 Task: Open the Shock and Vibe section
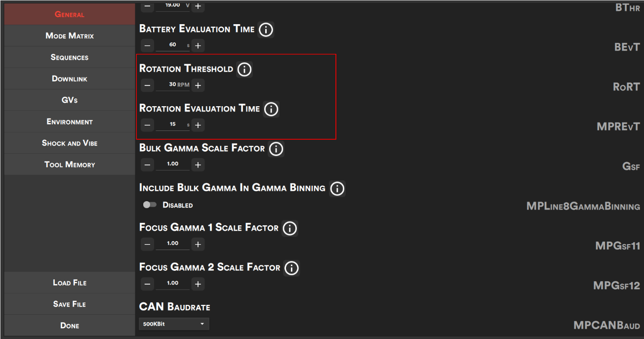pos(70,143)
